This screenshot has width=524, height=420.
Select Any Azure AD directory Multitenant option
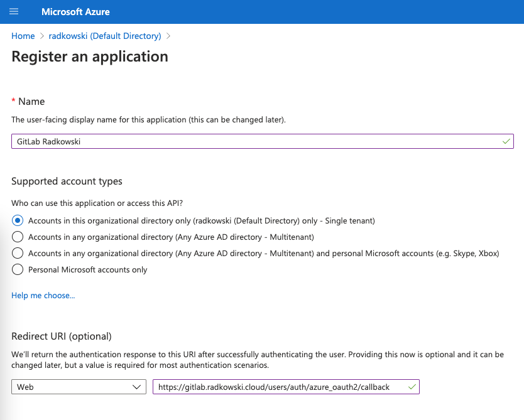point(18,237)
